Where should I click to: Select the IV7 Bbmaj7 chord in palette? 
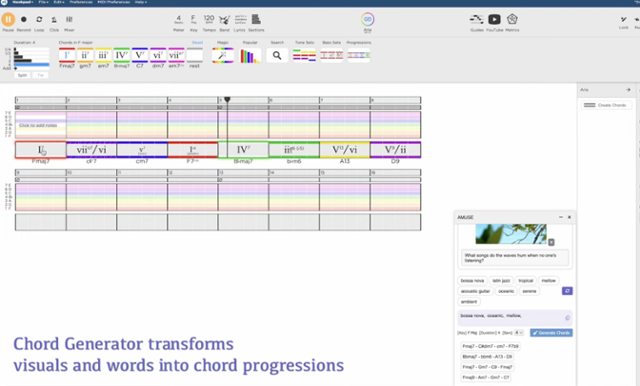122,55
